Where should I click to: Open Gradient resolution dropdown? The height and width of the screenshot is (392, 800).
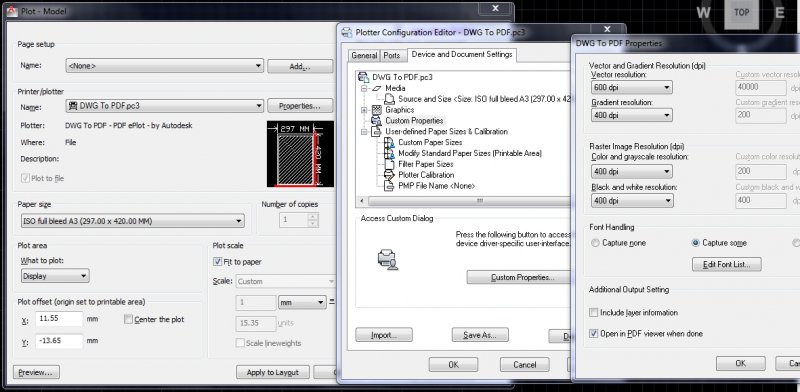pos(632,115)
